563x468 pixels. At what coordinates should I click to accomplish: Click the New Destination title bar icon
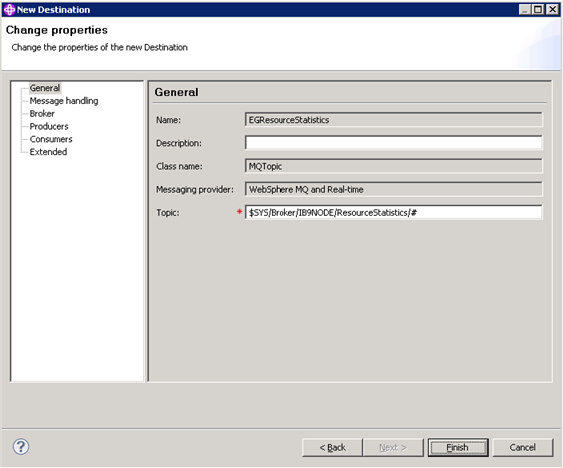pos(9,9)
